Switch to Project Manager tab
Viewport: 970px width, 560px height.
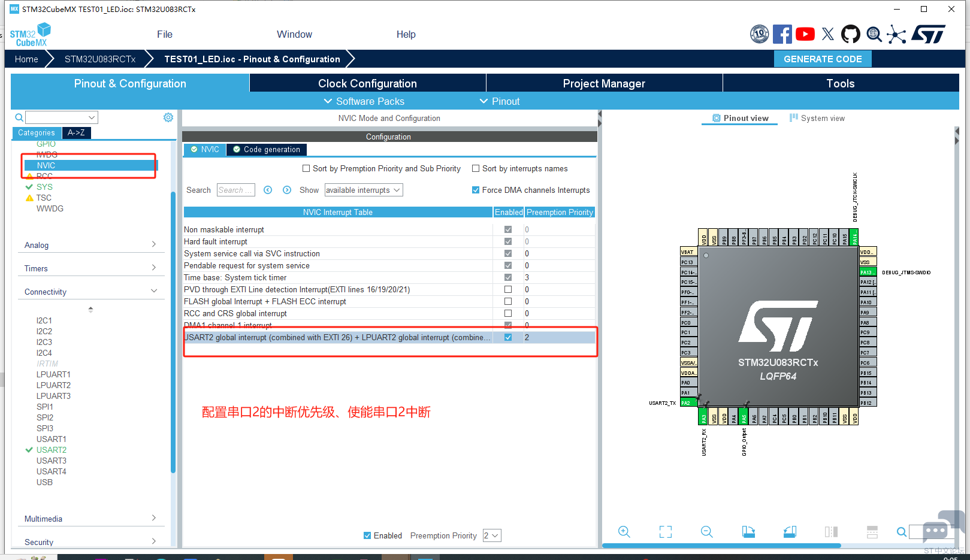604,83
